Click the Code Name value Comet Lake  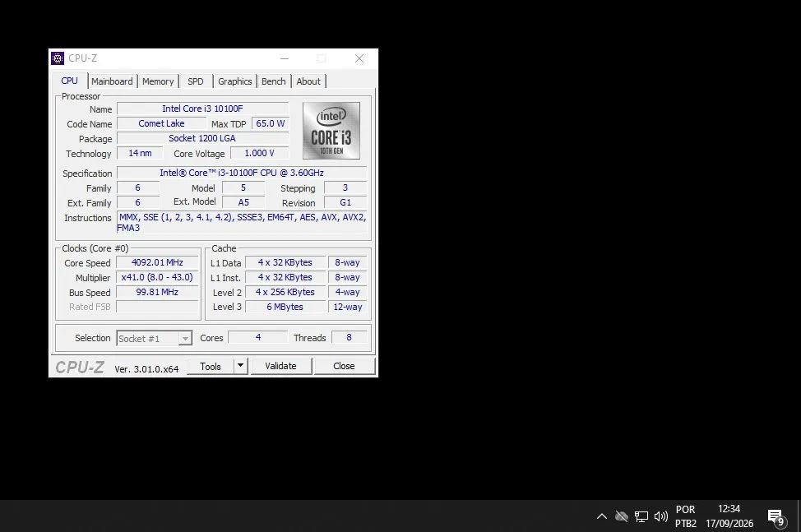click(x=161, y=123)
